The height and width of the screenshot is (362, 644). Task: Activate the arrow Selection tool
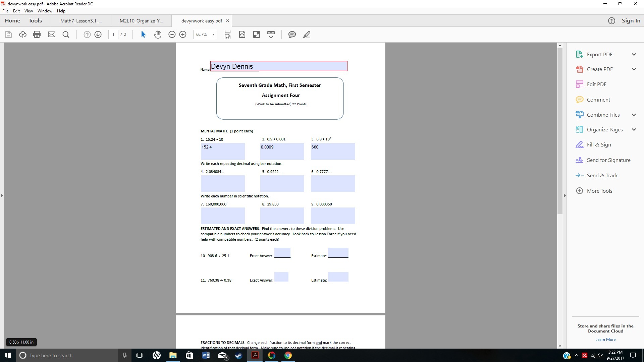(143, 35)
